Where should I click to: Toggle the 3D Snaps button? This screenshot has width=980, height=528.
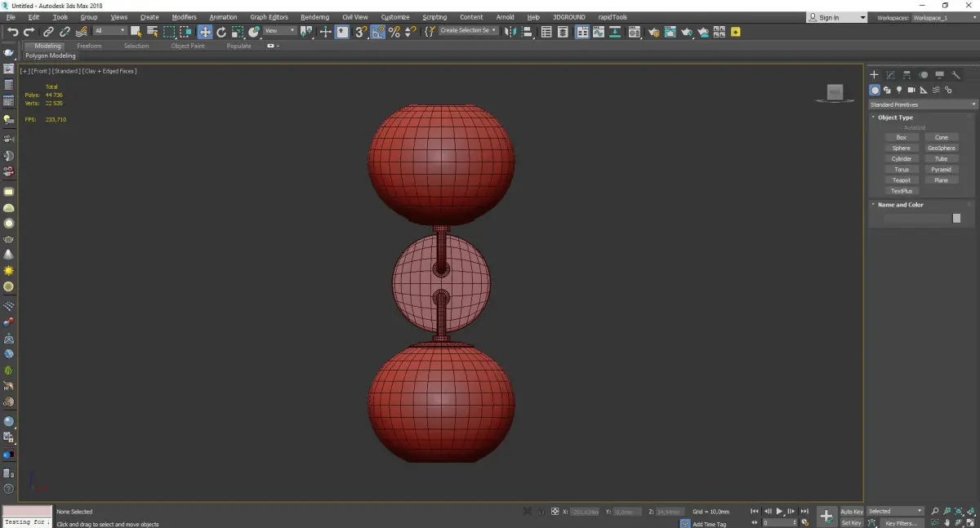click(x=360, y=32)
